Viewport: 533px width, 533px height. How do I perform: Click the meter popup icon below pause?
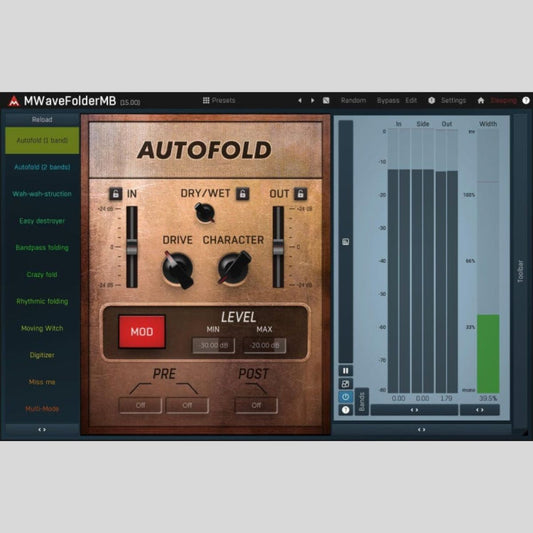click(346, 384)
